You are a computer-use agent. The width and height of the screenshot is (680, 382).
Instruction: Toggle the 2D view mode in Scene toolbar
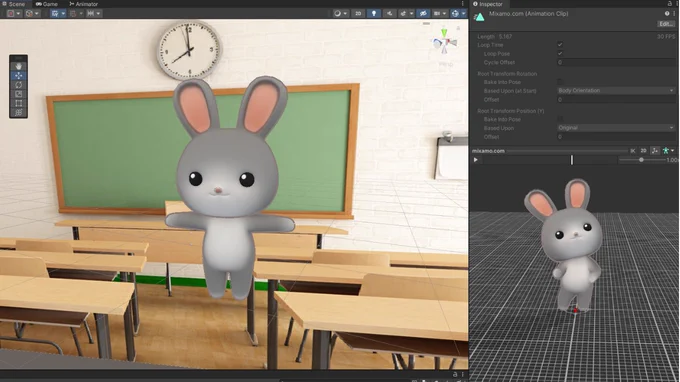click(x=358, y=13)
